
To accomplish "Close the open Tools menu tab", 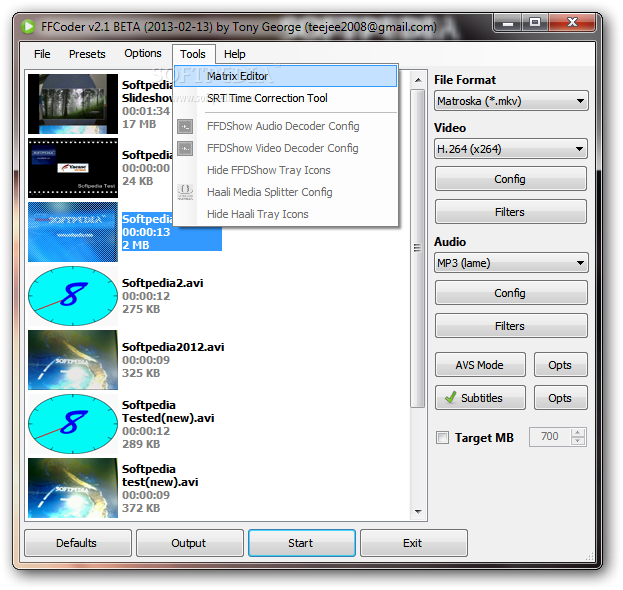I will [x=193, y=54].
